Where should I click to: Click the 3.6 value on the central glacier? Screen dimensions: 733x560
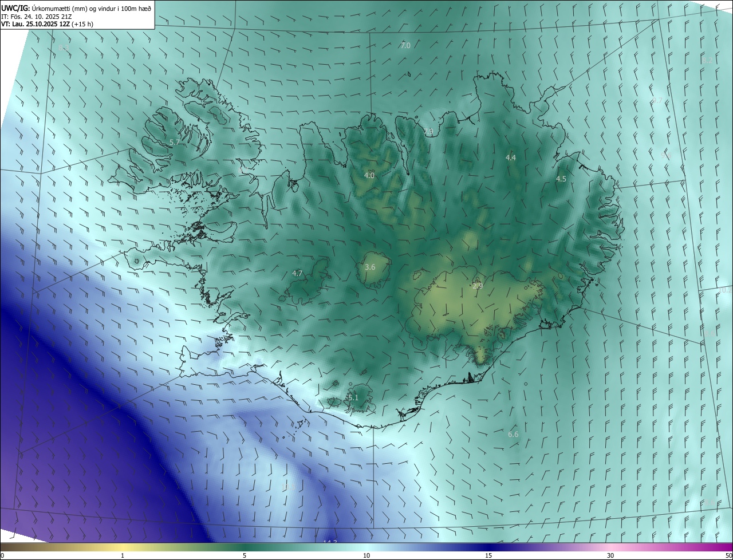370,267
